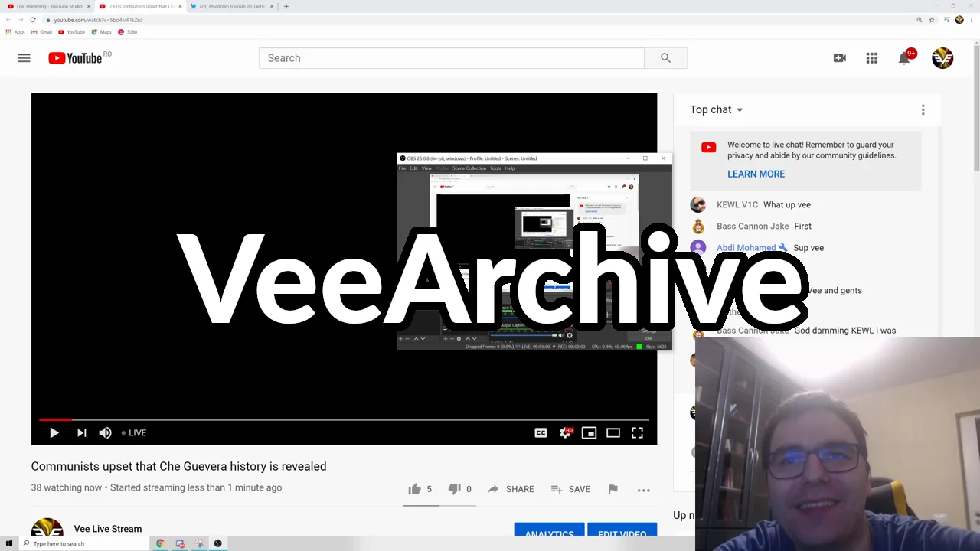Reload the page in Chrome
The width and height of the screenshot is (980, 551).
33,20
